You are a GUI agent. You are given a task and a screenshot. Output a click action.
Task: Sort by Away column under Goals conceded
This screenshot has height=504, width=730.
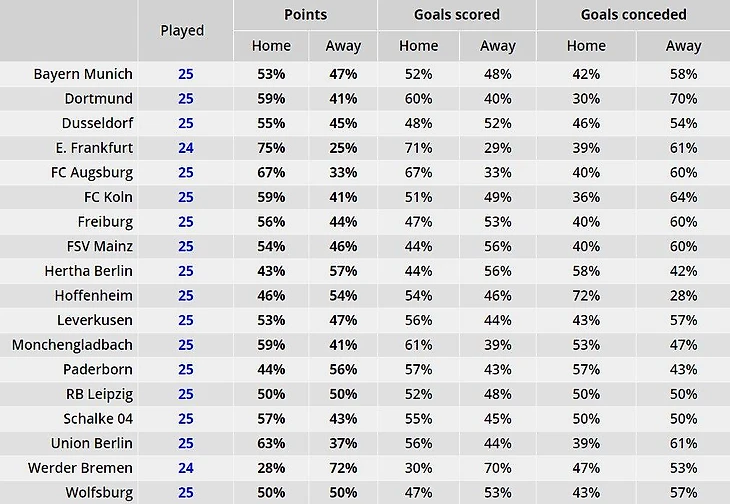click(684, 46)
